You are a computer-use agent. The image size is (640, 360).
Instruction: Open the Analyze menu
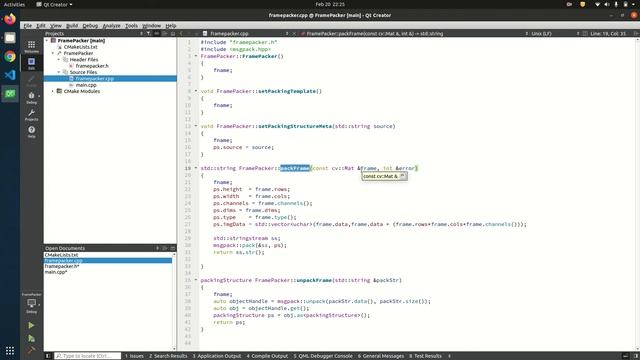click(111, 26)
